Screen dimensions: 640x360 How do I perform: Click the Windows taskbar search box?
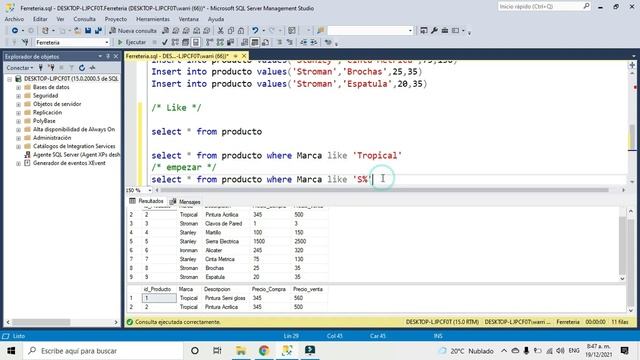pyautogui.click(x=103, y=351)
